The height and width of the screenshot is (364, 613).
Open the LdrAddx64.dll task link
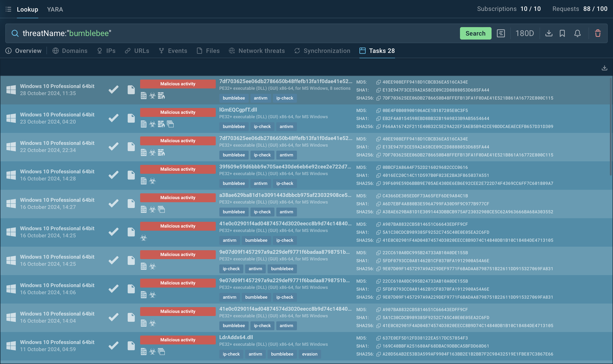236,337
